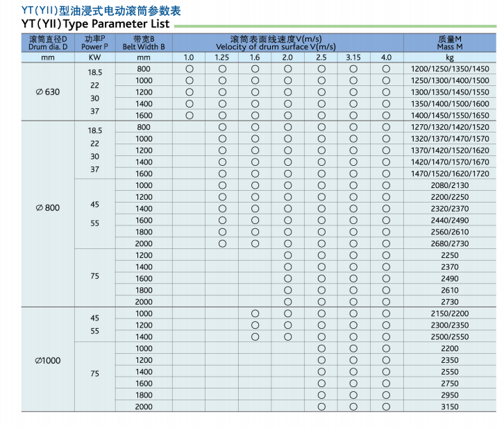
Task: Click the 2.5 circle in mass 3150 row
Action: click(x=321, y=406)
